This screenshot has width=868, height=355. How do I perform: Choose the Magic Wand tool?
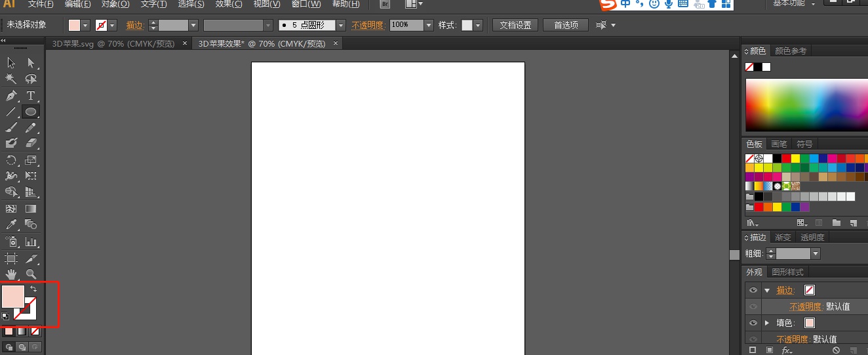click(x=11, y=79)
